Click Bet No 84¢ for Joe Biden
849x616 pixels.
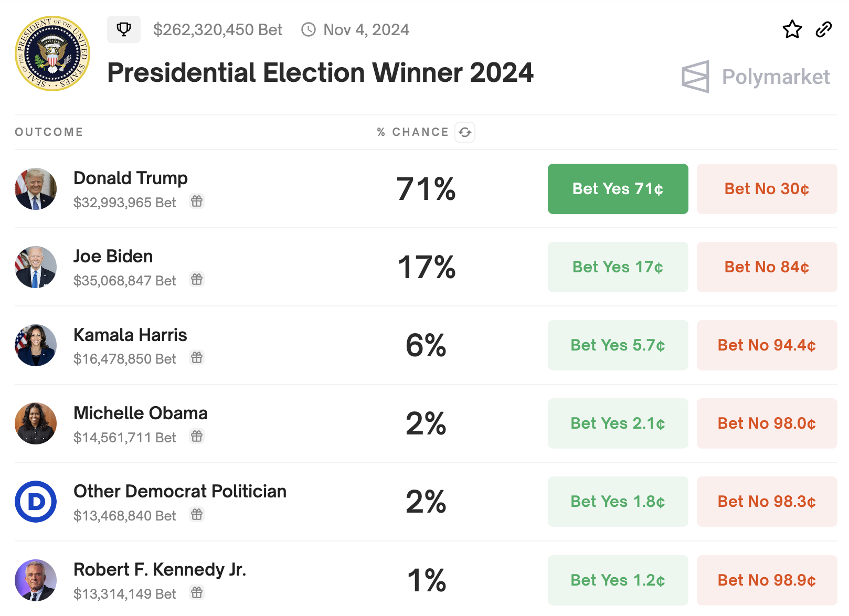767,267
